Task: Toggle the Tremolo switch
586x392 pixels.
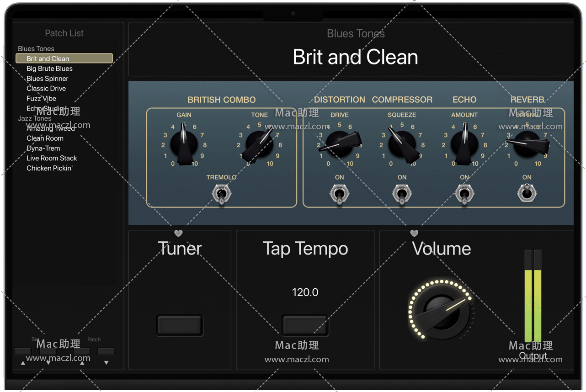Action: 221,194
